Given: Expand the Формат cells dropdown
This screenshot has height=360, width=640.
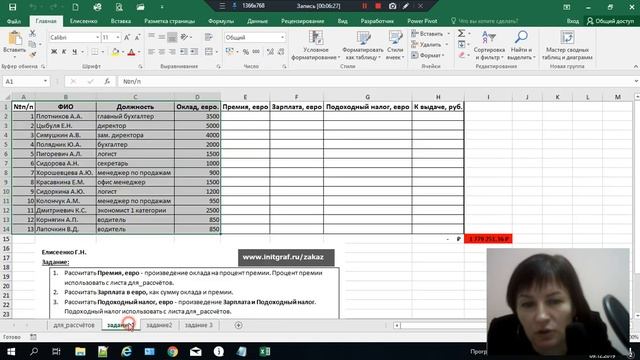Looking at the screenshot, I should [x=443, y=55].
